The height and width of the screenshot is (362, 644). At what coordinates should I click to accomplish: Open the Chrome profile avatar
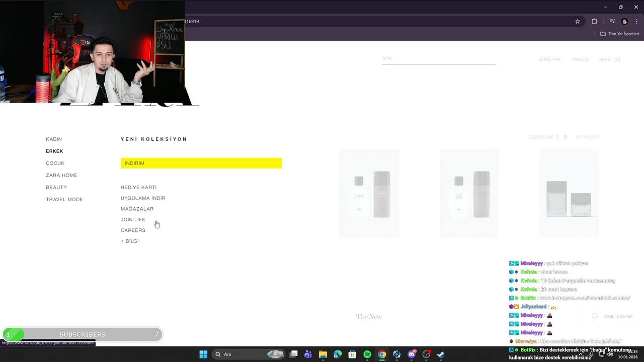625,22
